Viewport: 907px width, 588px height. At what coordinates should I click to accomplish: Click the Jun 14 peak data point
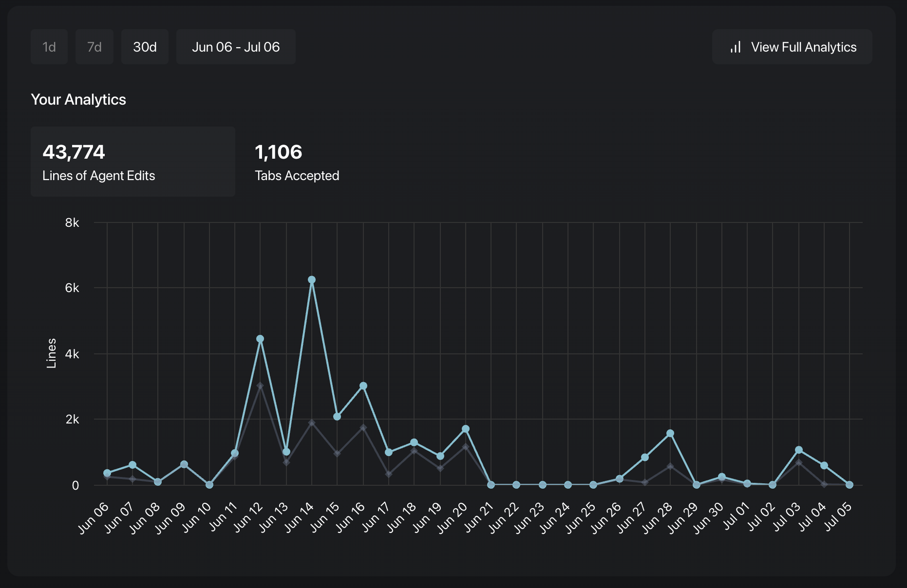point(312,280)
